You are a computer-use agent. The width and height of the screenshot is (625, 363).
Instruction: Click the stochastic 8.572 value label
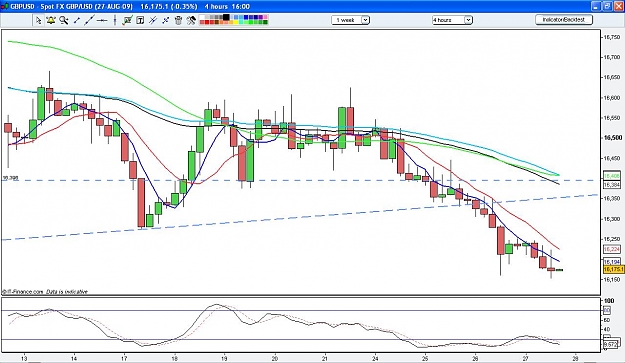coord(611,344)
